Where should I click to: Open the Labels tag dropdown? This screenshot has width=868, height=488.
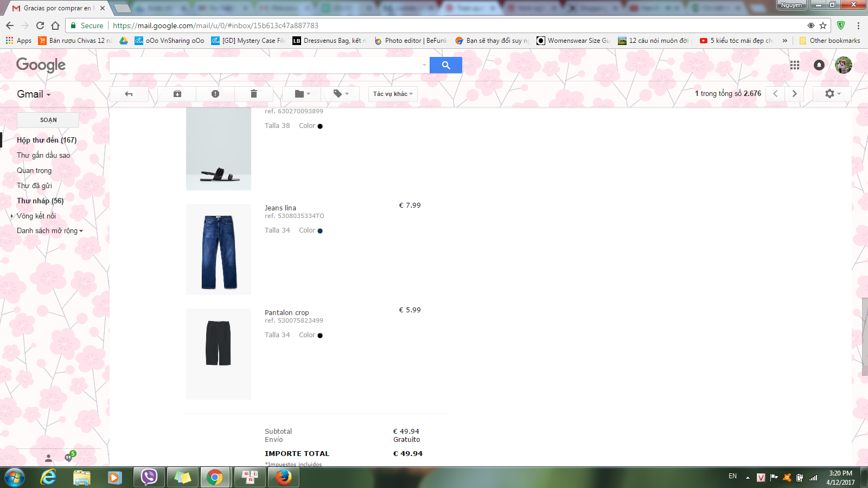click(341, 94)
